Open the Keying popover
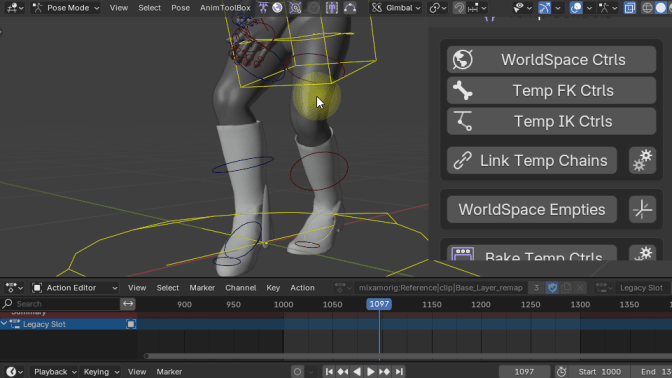Viewport: 672px width, 378px height. pyautogui.click(x=101, y=372)
